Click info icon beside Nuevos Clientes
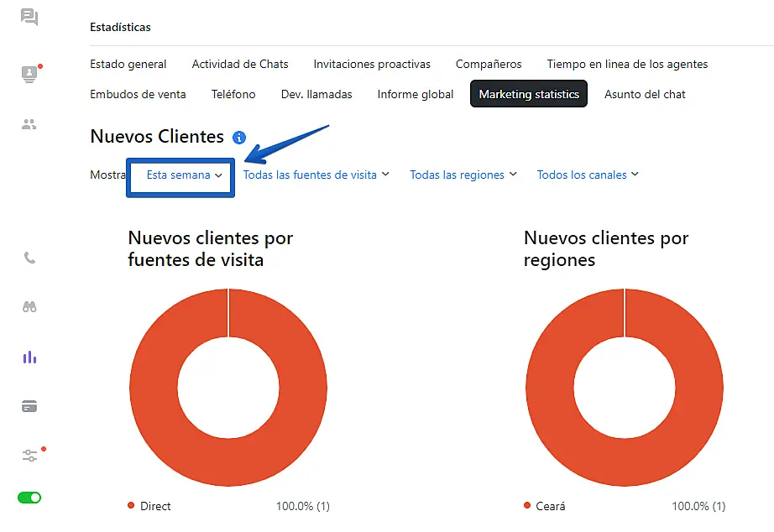 pyautogui.click(x=239, y=138)
